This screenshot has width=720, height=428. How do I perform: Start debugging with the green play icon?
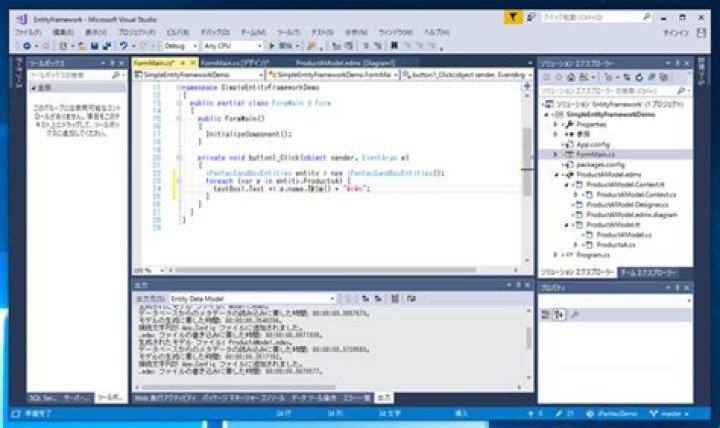[272, 46]
